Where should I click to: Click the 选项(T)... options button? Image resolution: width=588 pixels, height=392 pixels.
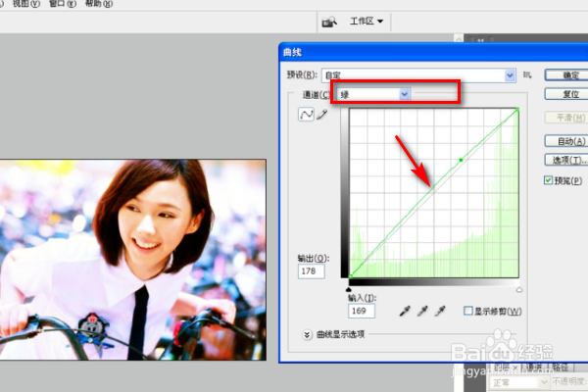point(566,160)
